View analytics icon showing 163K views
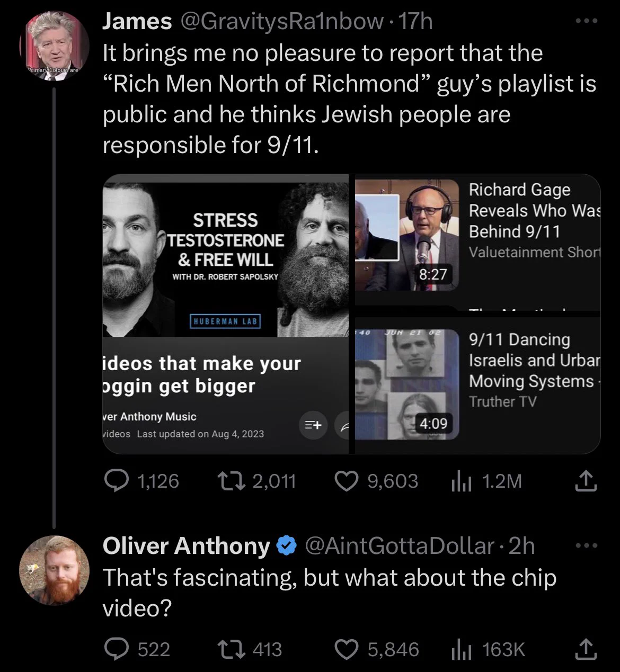 click(x=461, y=649)
